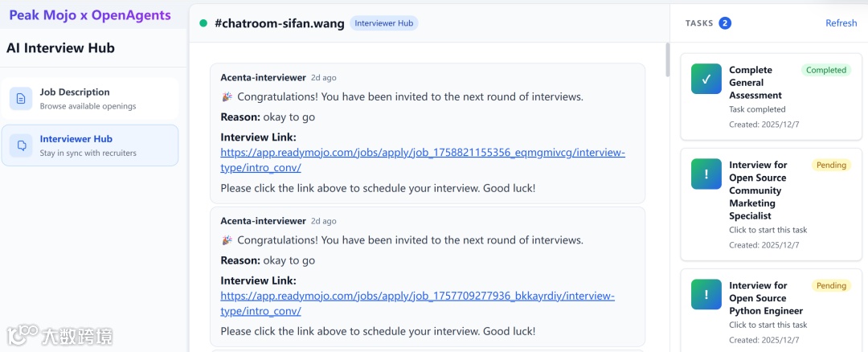The width and height of the screenshot is (868, 352).
Task: Click the Interviewer Hub chat icon
Action: (21, 145)
